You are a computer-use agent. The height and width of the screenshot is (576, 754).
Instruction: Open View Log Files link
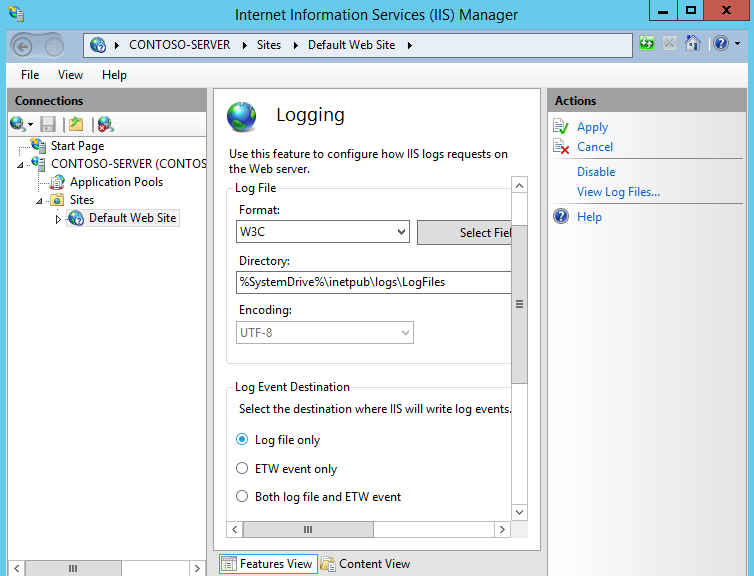(618, 192)
